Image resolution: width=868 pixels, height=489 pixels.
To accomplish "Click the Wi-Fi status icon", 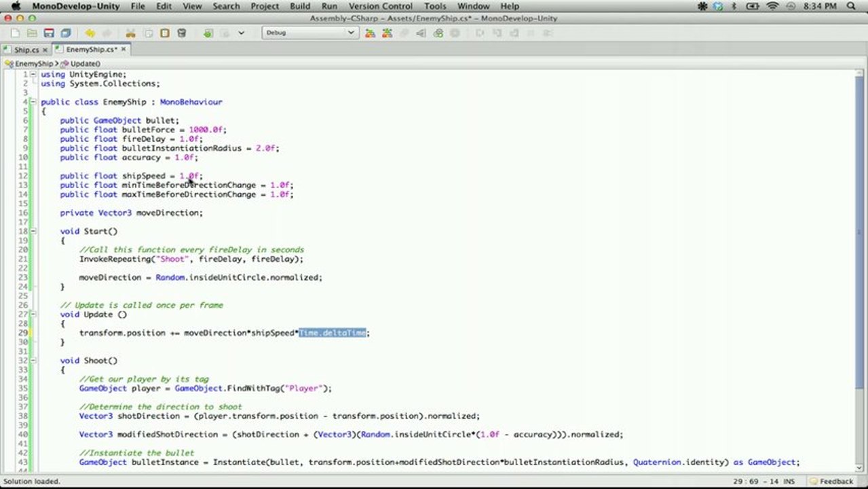I will 772,6.
